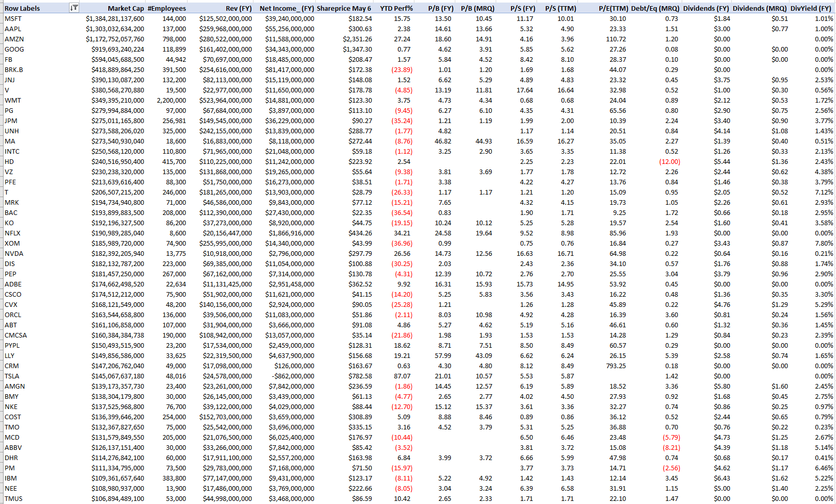Select the YTD Perf% header cell
The image size is (836, 504).
396,8
